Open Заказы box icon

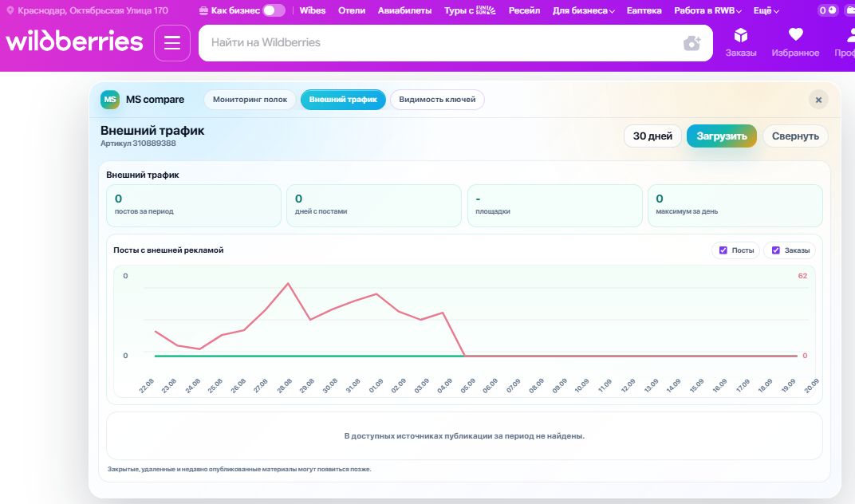(740, 36)
